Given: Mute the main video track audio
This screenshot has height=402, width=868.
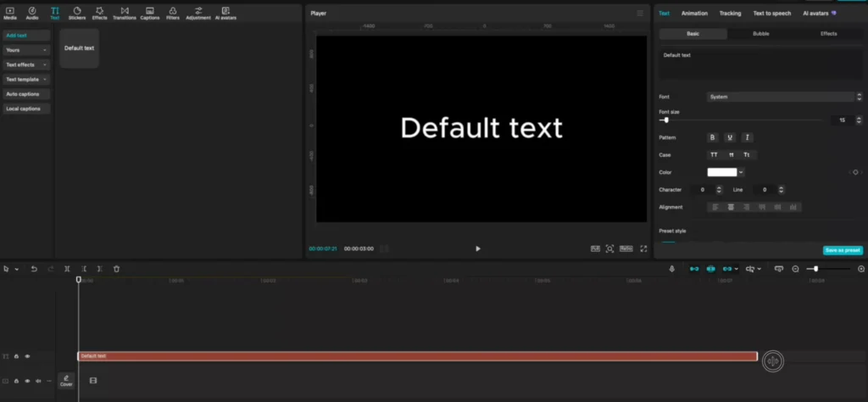Looking at the screenshot, I should pos(38,381).
